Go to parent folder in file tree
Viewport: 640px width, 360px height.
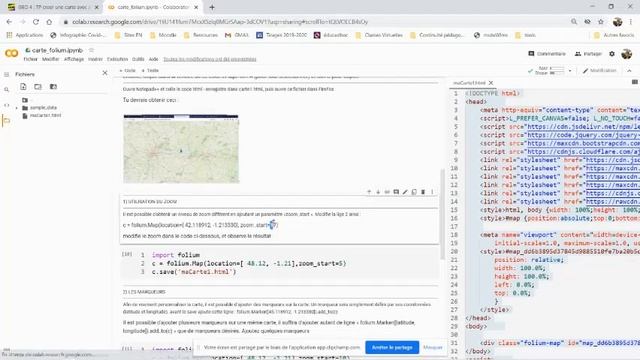click(25, 100)
